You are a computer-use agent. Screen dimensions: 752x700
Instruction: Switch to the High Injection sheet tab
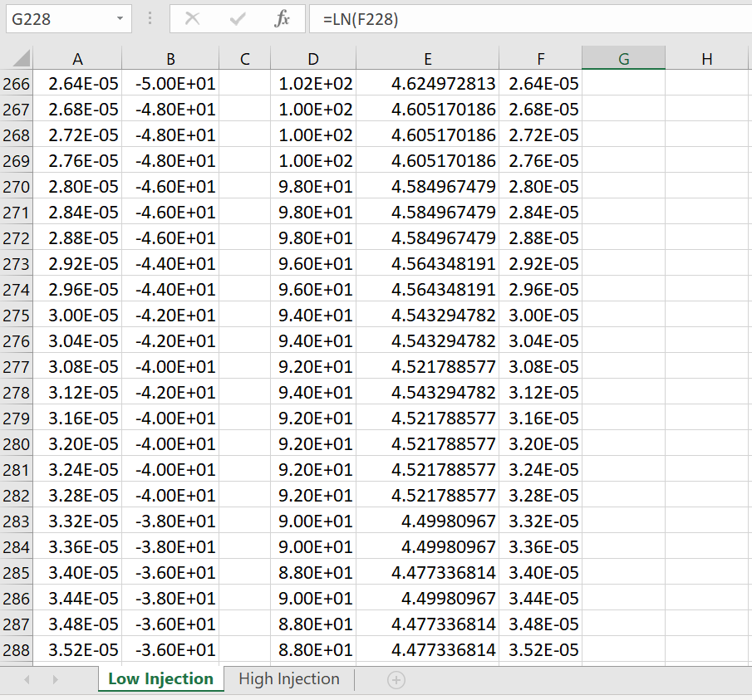(x=288, y=679)
